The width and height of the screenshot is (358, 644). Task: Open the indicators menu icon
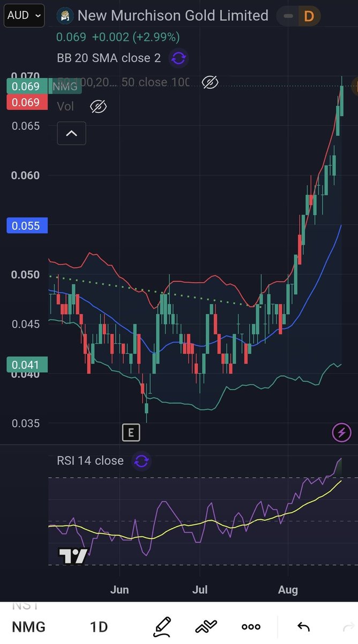[x=206, y=626]
